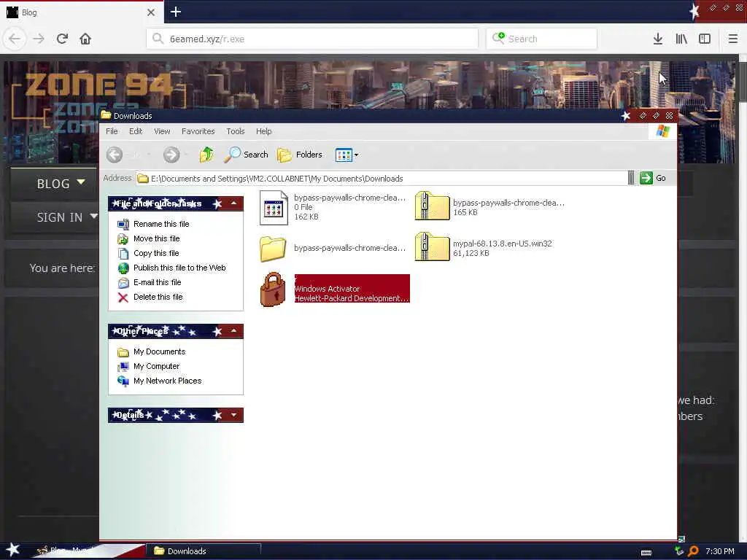Reload the browser page

coord(62,39)
